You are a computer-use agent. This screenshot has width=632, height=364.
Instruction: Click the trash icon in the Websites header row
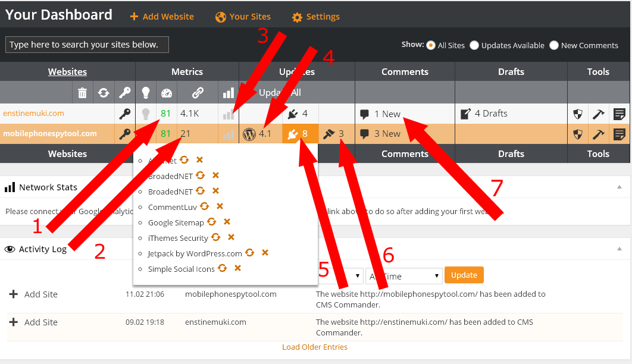82,93
